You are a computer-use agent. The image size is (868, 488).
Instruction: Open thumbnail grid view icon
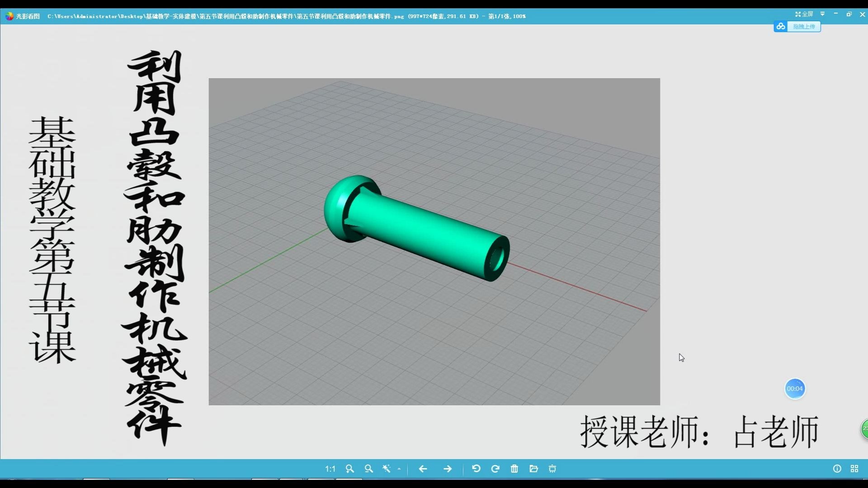click(854, 469)
